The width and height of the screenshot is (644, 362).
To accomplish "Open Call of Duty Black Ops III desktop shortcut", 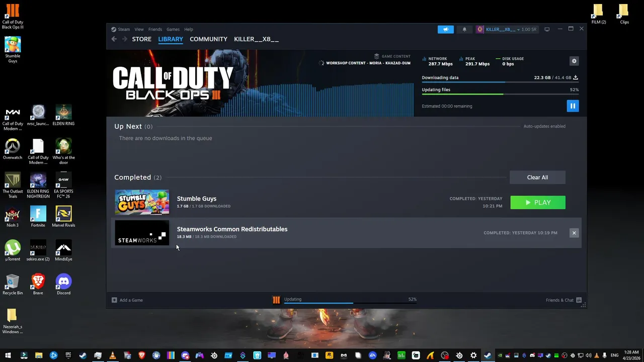I will click(x=13, y=17).
